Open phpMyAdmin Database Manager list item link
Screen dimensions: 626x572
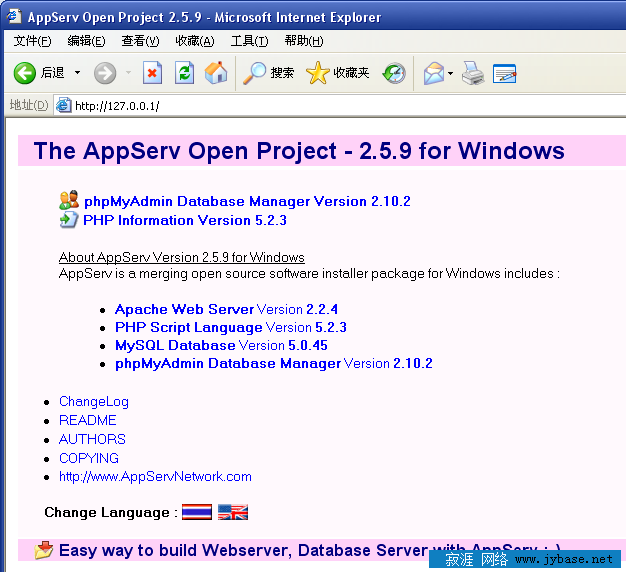click(x=273, y=364)
